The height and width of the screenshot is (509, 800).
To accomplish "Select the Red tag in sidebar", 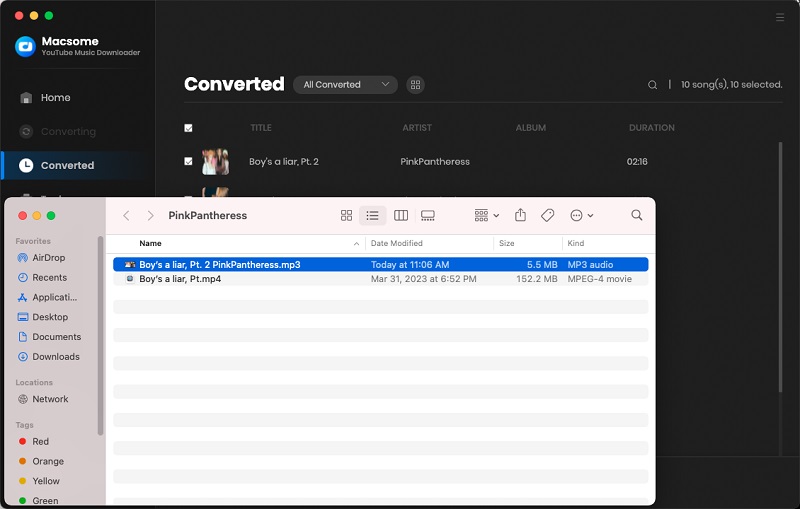I will click(x=40, y=441).
